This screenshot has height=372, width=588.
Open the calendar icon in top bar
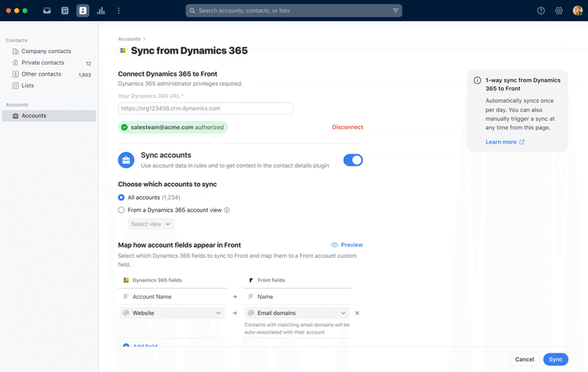pos(65,11)
